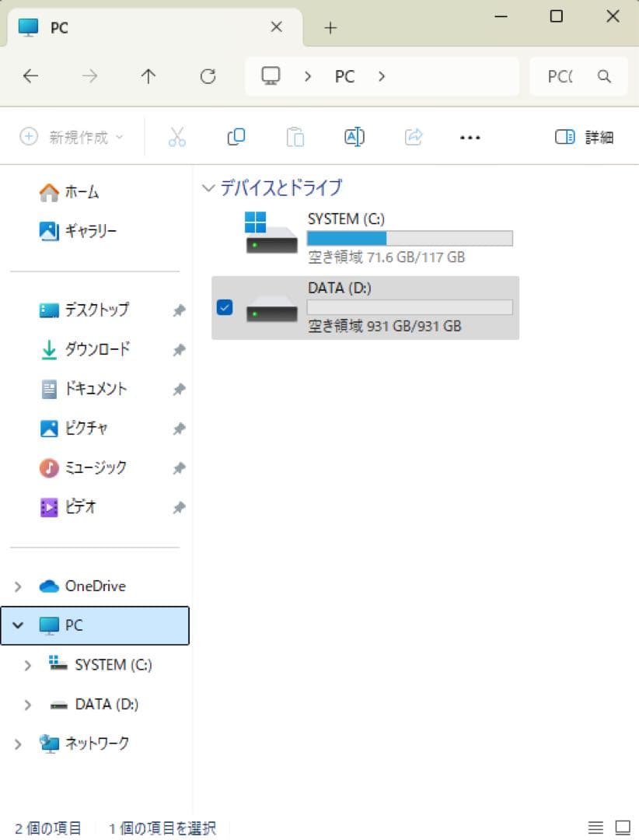The image size is (639, 840).
Task: Click the Share icon on the toolbar
Action: coord(413,137)
